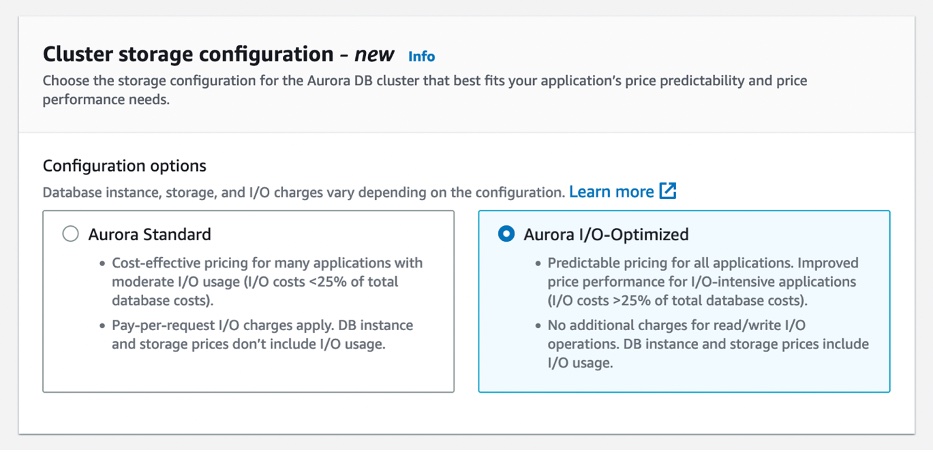Click the Aurora Standard option label

click(149, 234)
